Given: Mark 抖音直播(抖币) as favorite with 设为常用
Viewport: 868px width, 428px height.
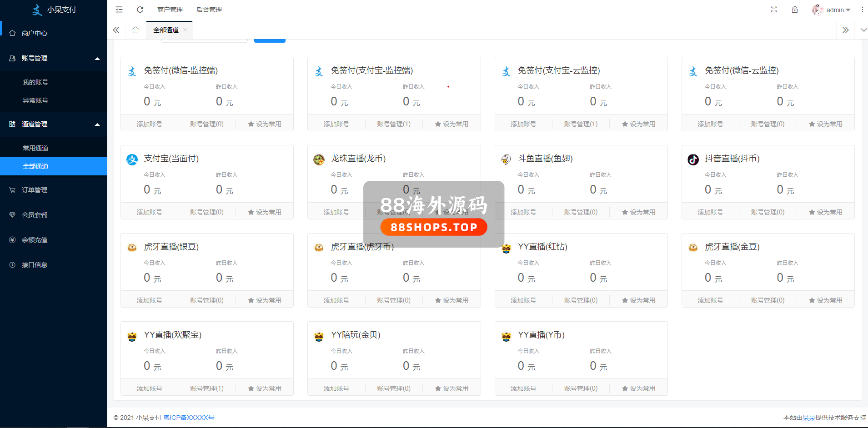Looking at the screenshot, I should click(x=825, y=212).
